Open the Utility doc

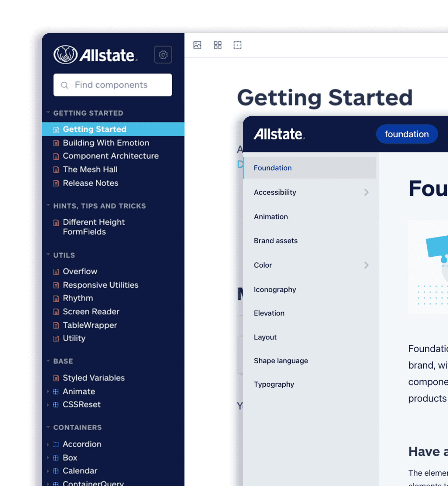[74, 338]
